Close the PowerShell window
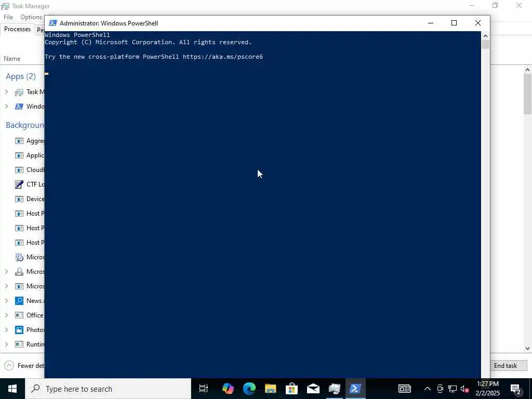 [x=478, y=23]
